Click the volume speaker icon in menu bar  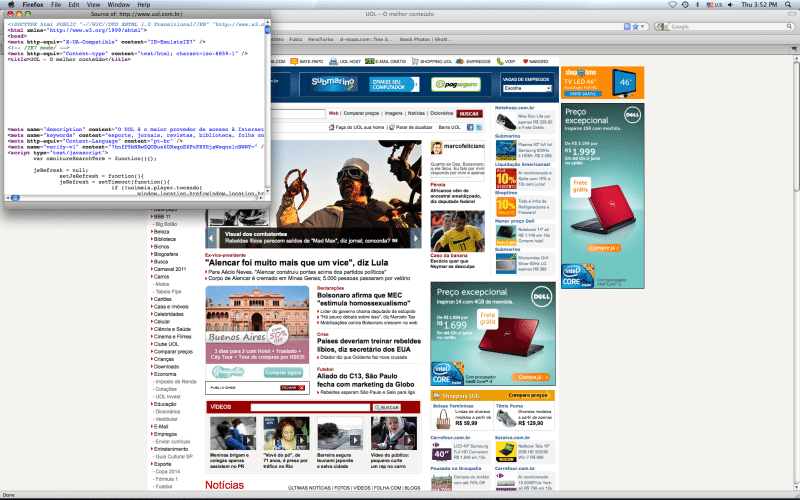coord(731,5)
